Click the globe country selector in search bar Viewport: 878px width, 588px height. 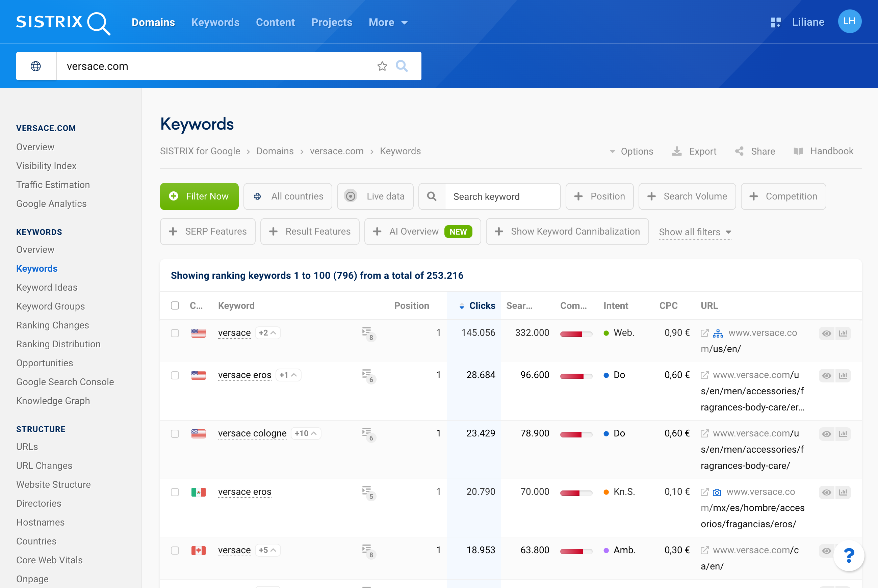(x=36, y=66)
